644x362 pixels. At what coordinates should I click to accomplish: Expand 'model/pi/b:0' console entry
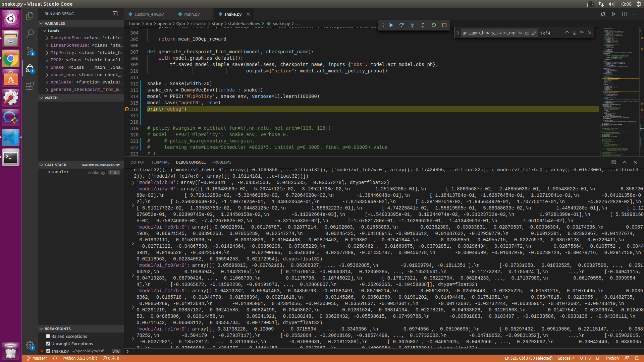(133, 183)
